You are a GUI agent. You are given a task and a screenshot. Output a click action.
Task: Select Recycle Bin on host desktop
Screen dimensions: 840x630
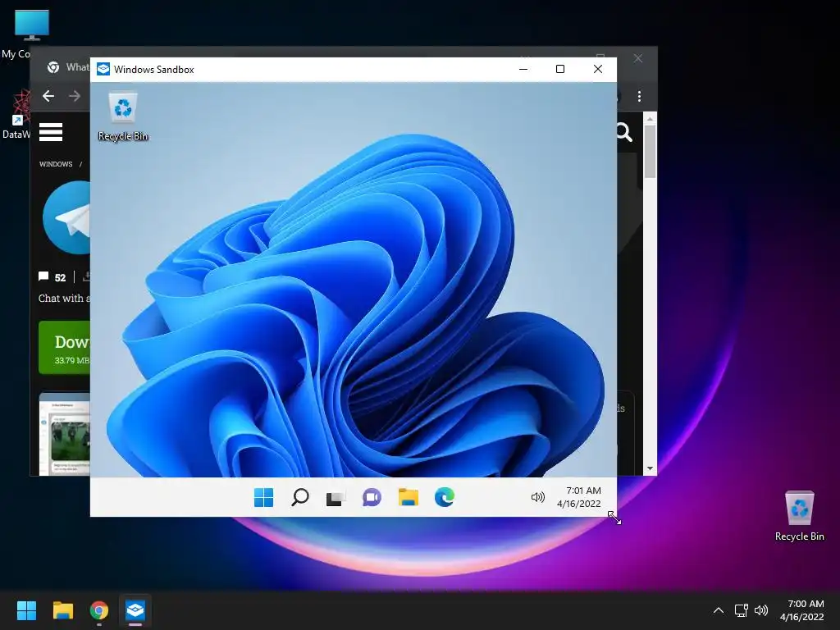[799, 516]
